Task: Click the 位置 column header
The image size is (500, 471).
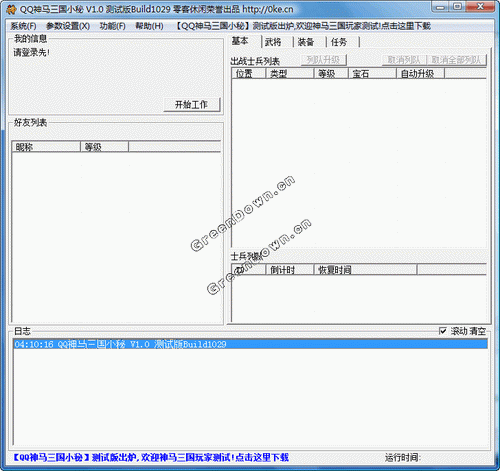Action: point(248,73)
